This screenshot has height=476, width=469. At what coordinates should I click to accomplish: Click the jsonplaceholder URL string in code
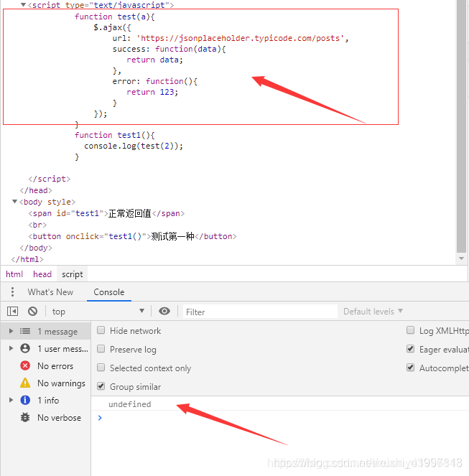pyautogui.click(x=241, y=38)
